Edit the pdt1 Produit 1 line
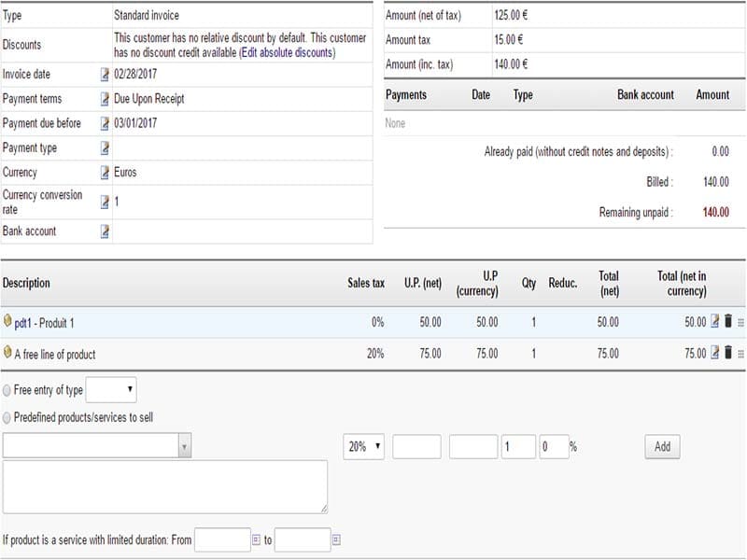This screenshot has width=747, height=560. [715, 322]
